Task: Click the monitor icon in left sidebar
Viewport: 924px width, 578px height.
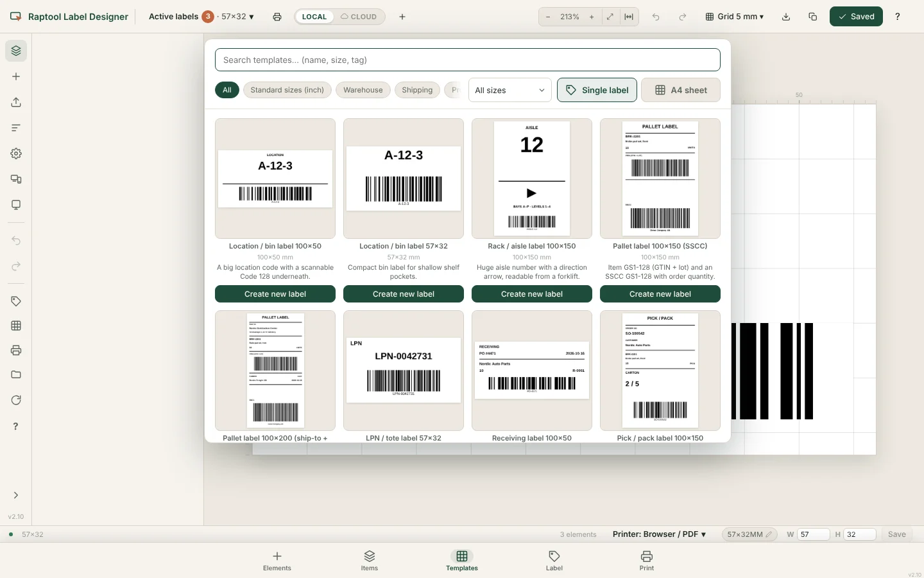Action: (x=16, y=205)
